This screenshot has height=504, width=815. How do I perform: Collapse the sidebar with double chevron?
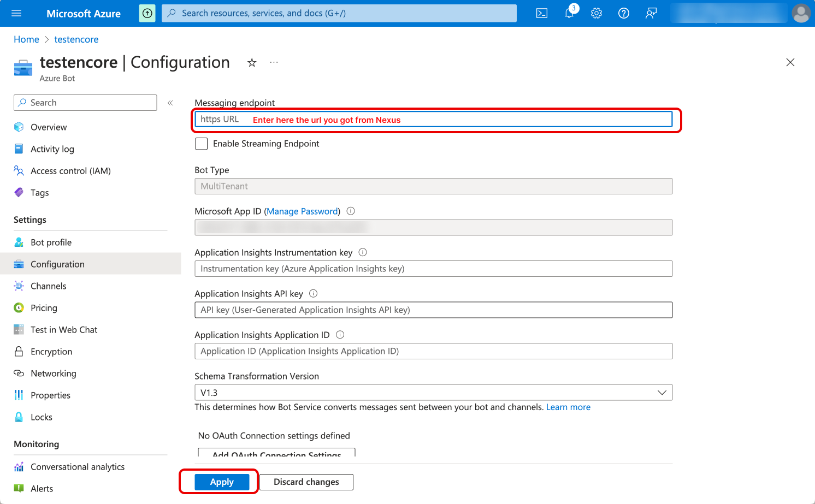click(170, 103)
